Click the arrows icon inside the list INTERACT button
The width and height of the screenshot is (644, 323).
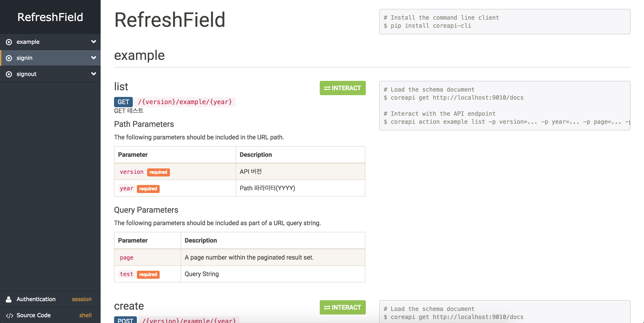327,88
